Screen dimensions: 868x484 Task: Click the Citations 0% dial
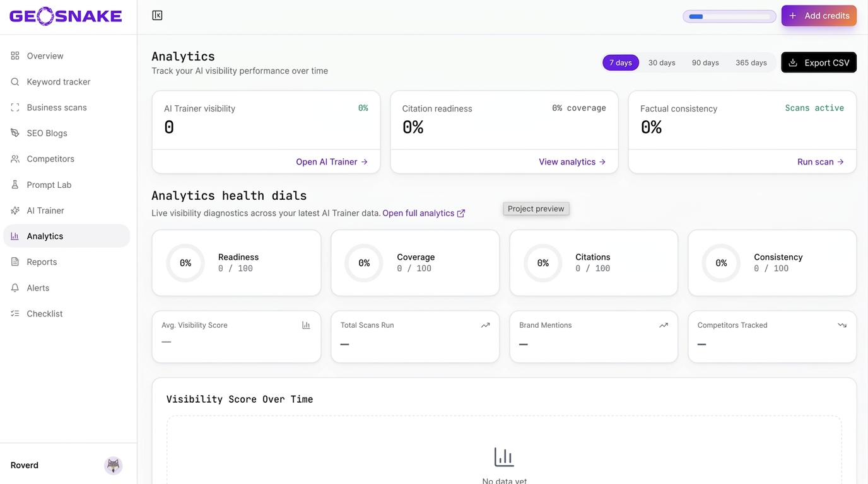pyautogui.click(x=543, y=263)
